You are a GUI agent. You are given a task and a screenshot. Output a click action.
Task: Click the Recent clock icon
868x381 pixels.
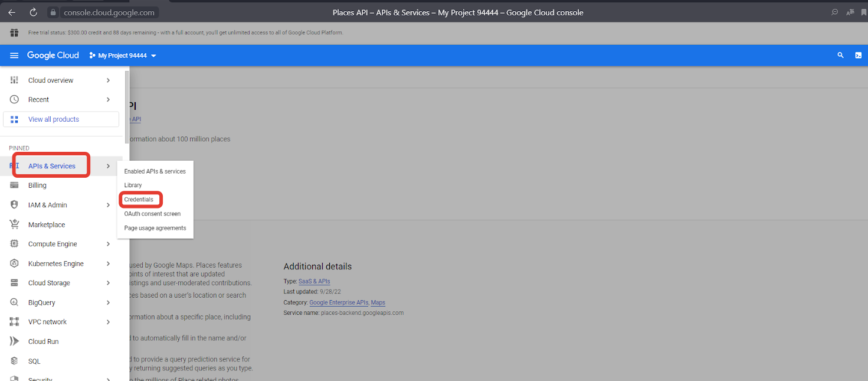14,100
